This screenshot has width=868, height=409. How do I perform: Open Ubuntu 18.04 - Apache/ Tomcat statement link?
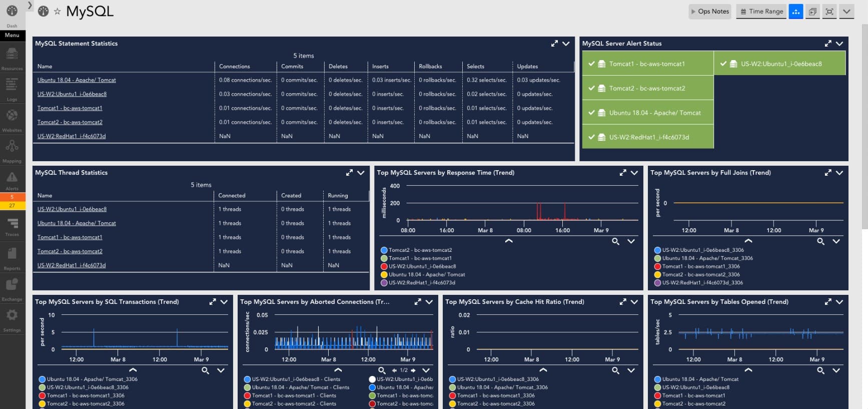77,80
